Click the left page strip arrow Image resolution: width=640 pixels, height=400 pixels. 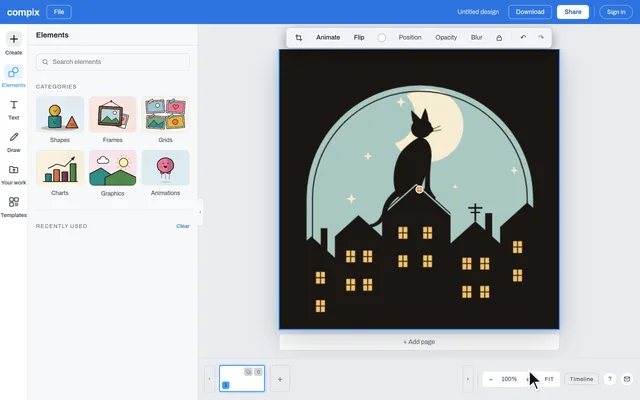coord(209,379)
